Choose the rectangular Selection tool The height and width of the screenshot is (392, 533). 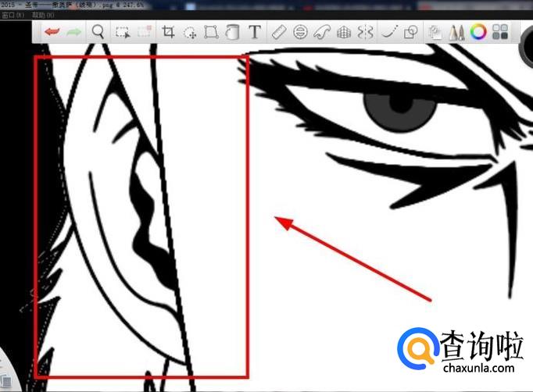click(123, 32)
